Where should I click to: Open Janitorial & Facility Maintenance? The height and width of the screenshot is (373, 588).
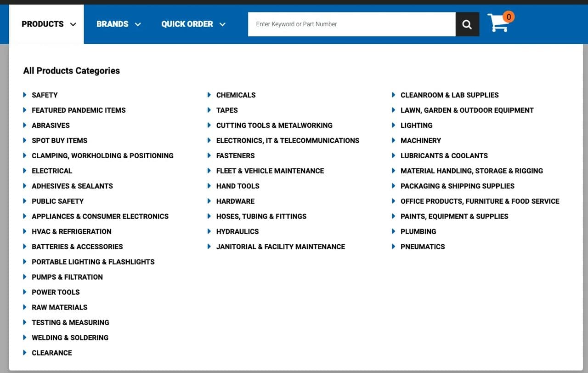(x=281, y=247)
